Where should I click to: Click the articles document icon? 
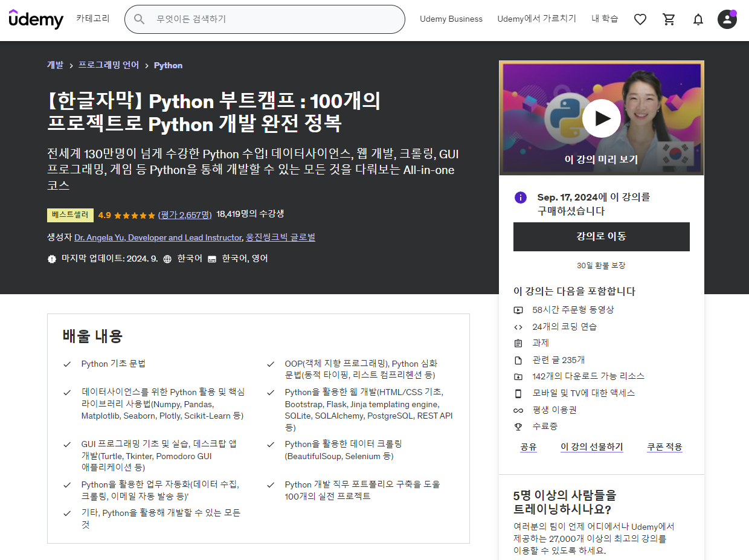coord(518,360)
